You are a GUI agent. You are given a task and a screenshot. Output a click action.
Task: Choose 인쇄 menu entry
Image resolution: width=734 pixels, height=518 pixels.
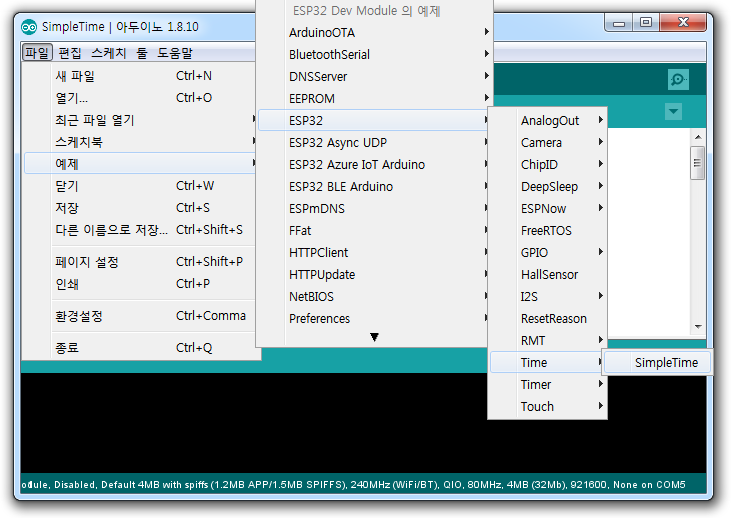(140, 284)
